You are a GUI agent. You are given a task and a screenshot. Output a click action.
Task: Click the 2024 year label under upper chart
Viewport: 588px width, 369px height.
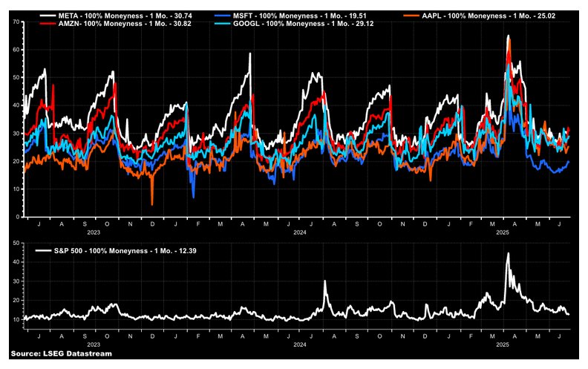[x=300, y=232]
